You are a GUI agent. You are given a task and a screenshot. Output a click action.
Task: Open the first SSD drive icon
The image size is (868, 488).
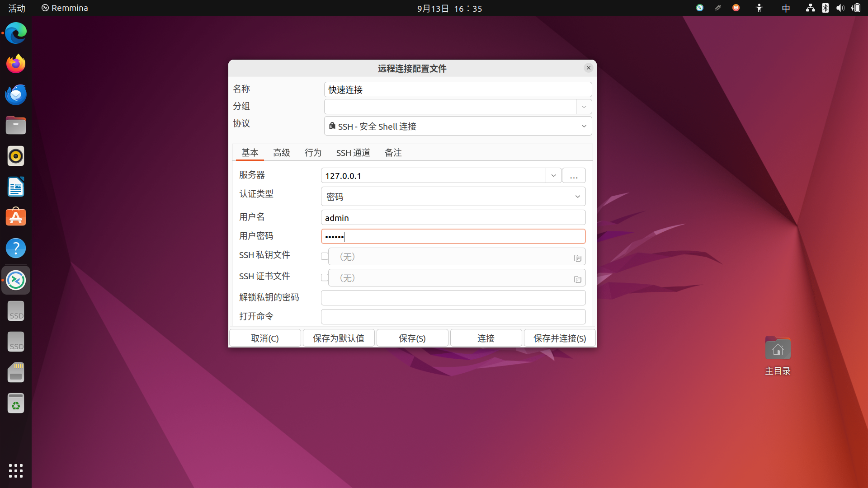(x=16, y=311)
